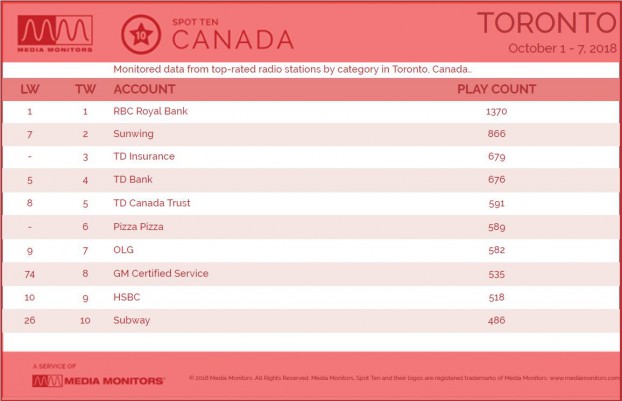Select the TORONTO city heading
Viewport: 622px width, 401px height.
pyautogui.click(x=547, y=23)
